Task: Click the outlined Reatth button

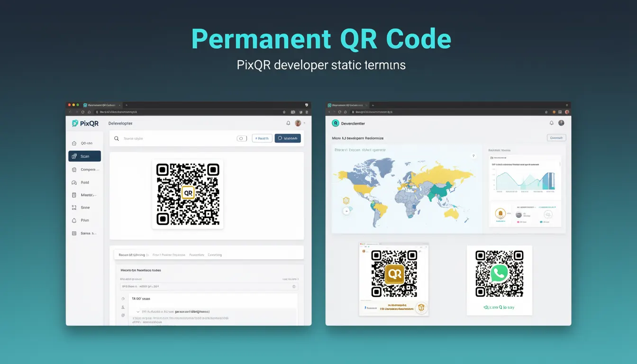Action: 262,138
